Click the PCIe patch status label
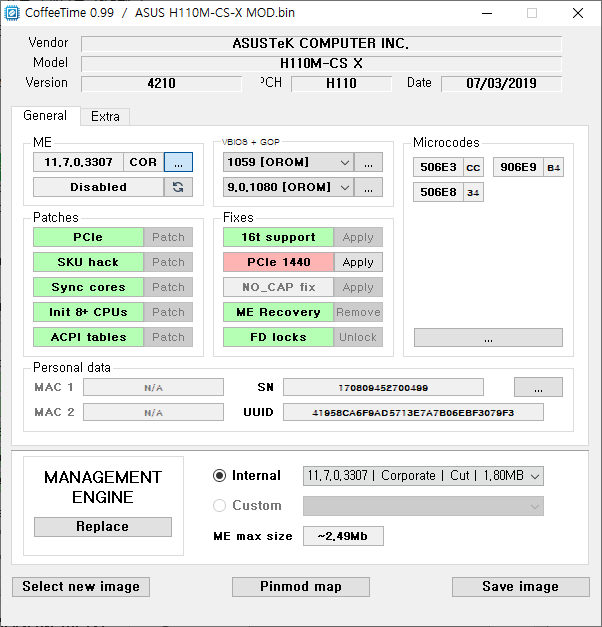The image size is (602, 627). tap(88, 237)
